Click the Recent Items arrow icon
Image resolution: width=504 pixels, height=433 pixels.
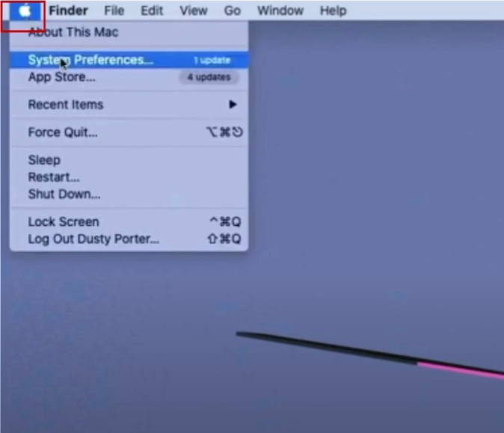click(x=233, y=105)
